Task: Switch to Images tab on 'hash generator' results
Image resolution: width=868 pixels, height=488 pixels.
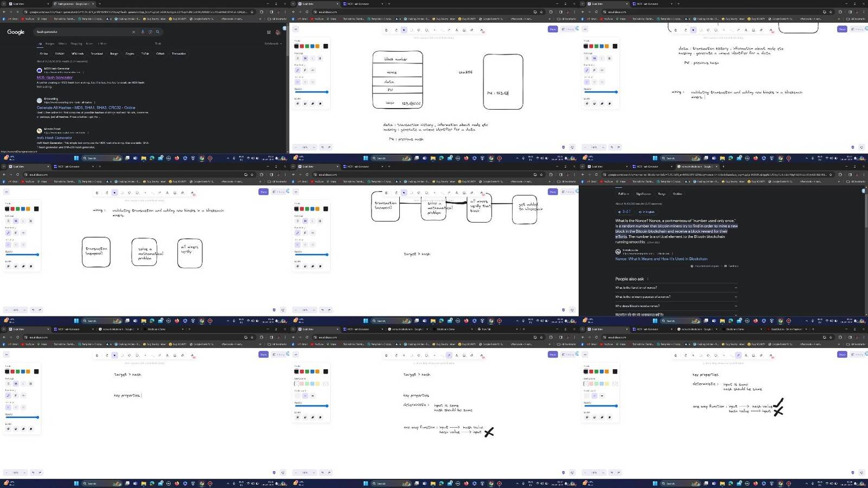Action: (50, 43)
